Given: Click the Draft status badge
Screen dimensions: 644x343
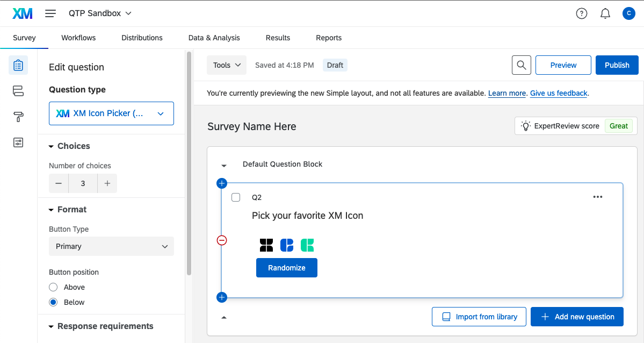Looking at the screenshot, I should point(335,65).
